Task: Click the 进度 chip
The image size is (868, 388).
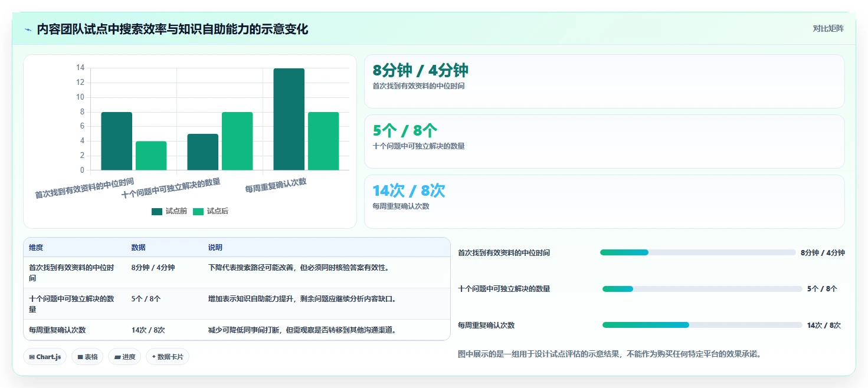Action: (x=125, y=357)
